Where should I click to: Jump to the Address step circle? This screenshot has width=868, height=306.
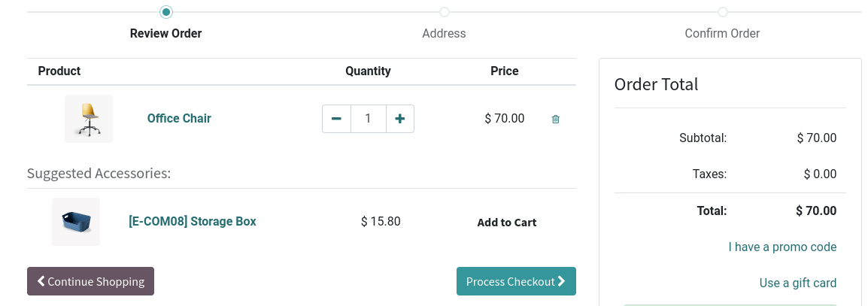pyautogui.click(x=444, y=11)
